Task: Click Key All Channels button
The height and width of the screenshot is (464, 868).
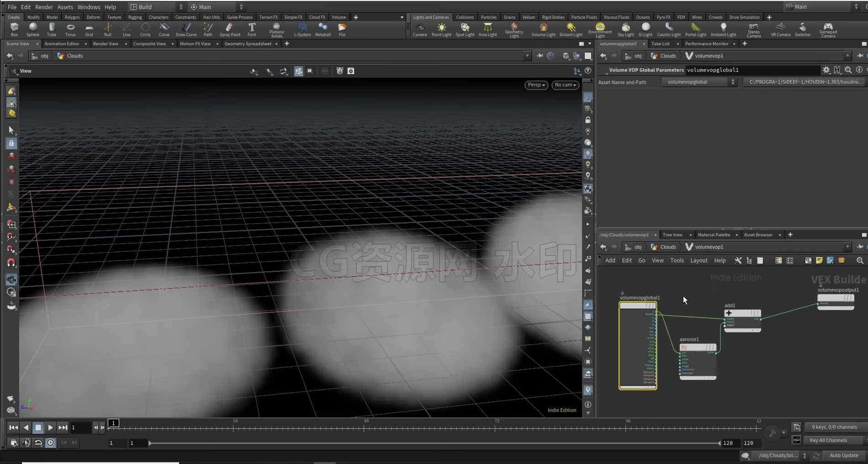Action: 828,440
